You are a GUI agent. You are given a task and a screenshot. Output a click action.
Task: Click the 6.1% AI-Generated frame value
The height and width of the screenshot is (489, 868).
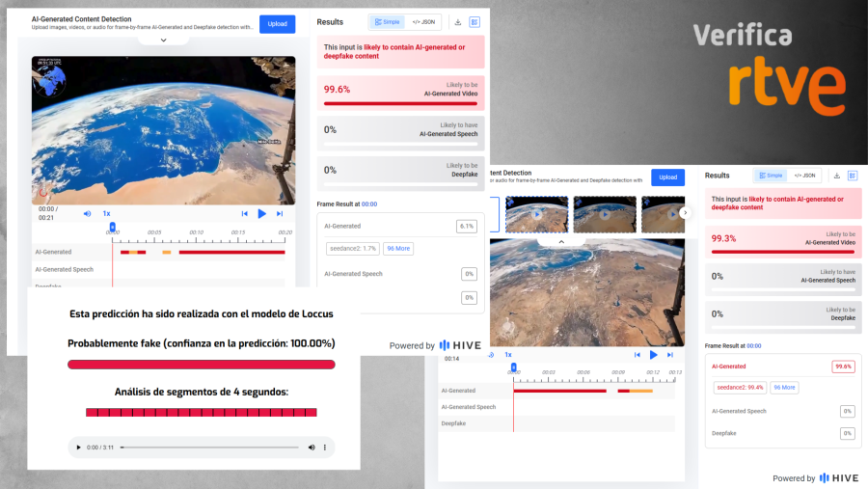tap(467, 226)
